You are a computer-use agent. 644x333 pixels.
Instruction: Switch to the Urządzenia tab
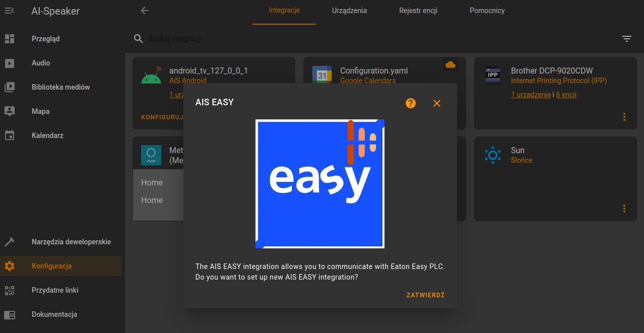[349, 11]
